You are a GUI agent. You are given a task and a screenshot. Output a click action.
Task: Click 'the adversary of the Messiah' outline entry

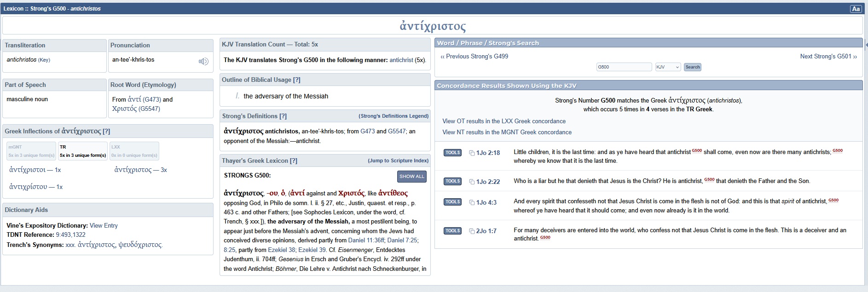(286, 97)
